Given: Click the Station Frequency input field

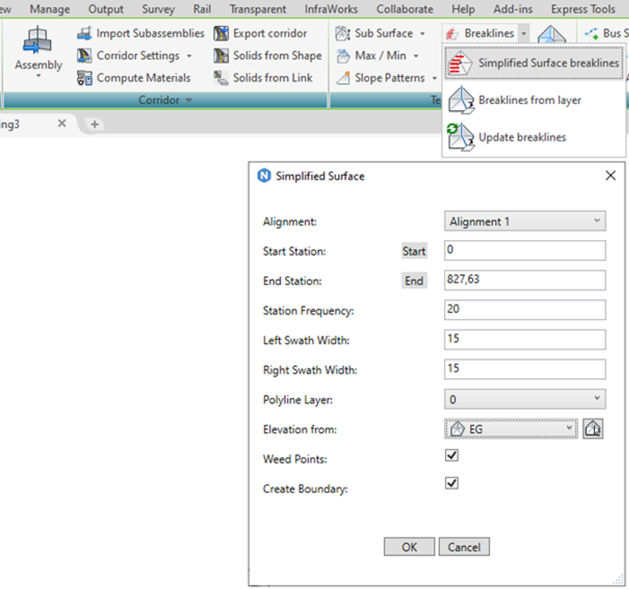Looking at the screenshot, I should coord(525,310).
